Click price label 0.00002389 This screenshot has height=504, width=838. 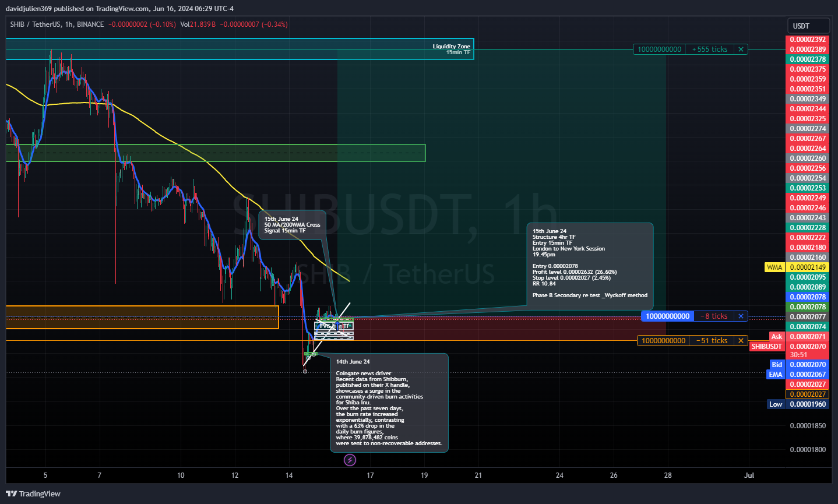coord(808,50)
